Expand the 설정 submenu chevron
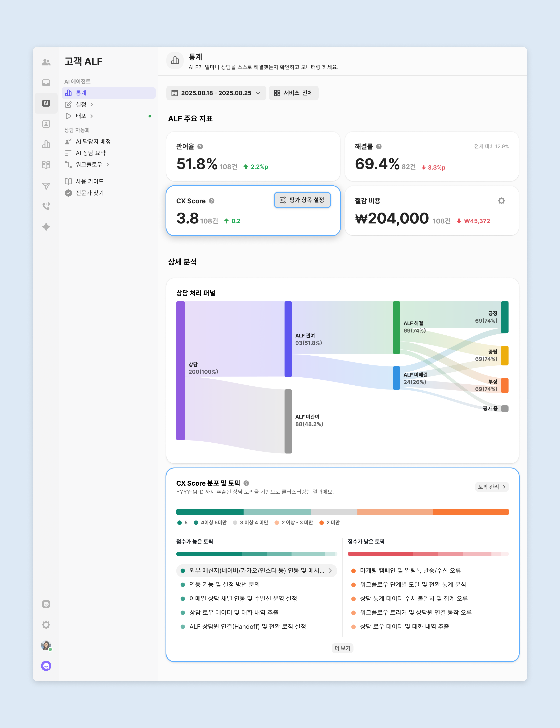560x728 pixels. (x=92, y=105)
